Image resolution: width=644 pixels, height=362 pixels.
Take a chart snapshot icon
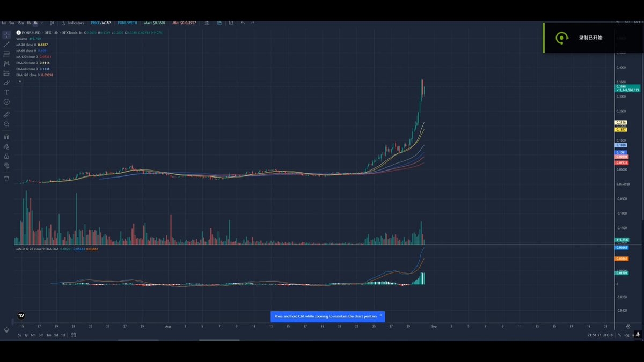point(231,23)
